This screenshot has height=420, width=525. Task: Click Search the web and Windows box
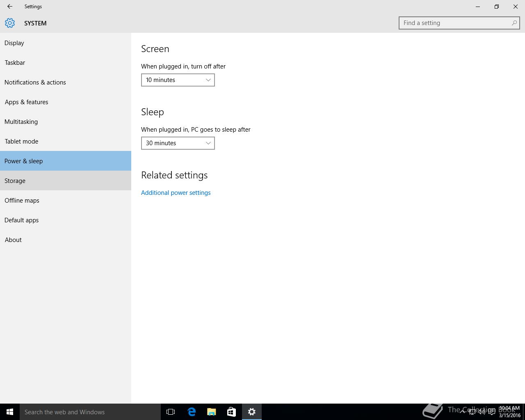[x=90, y=412]
